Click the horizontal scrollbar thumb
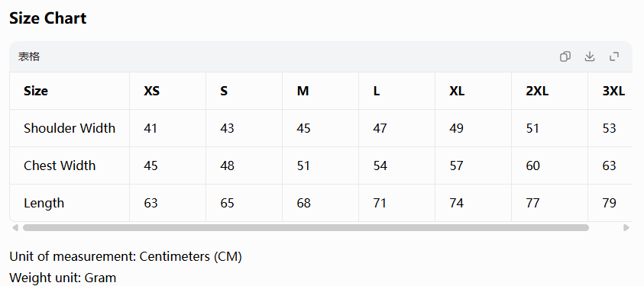This screenshot has height=286, width=644. (x=306, y=227)
